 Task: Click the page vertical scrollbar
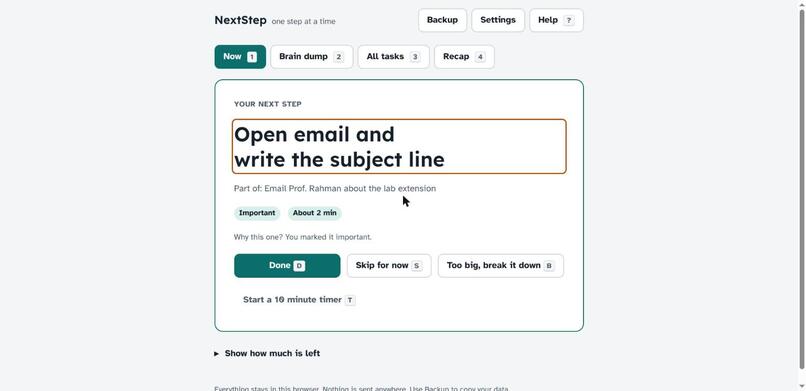801,190
